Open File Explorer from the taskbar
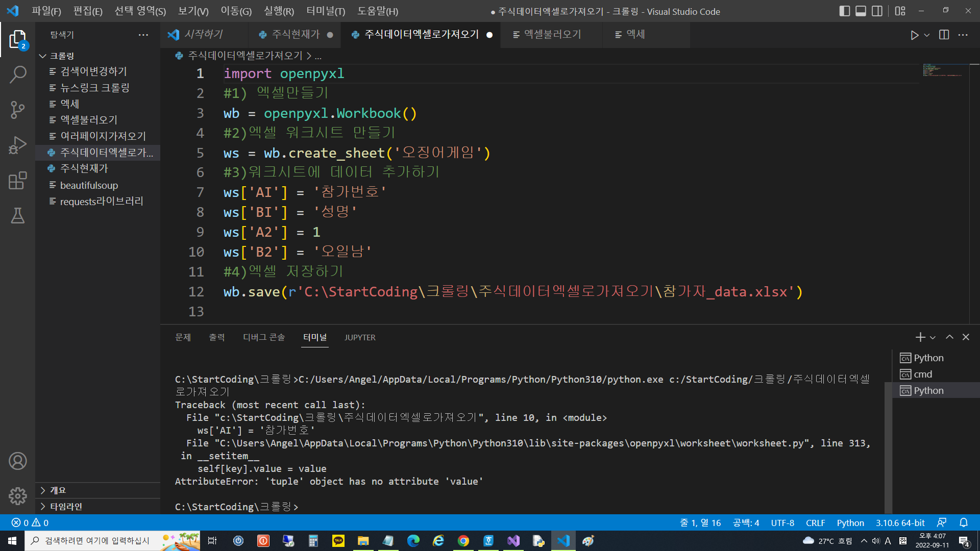The image size is (980, 551). (363, 541)
